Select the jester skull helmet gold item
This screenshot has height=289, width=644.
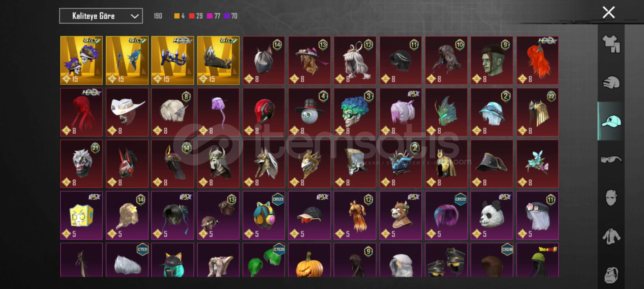(82, 60)
